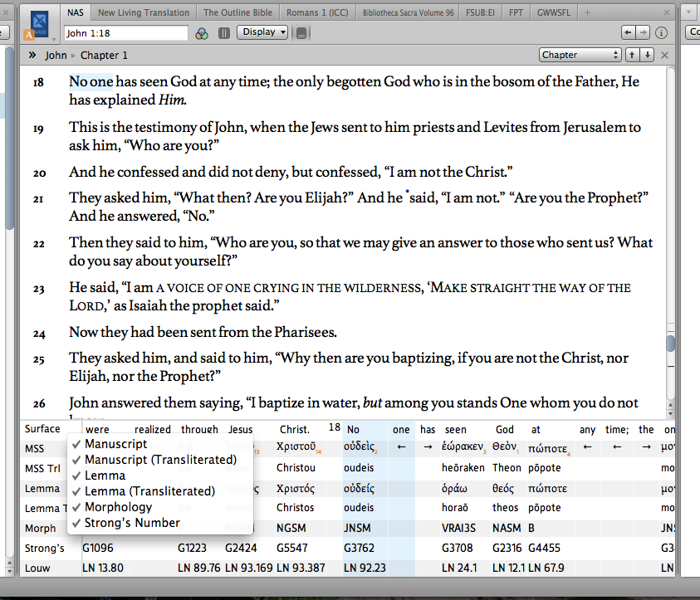The height and width of the screenshot is (600, 700).
Task: Switch to the GWWSFL tab
Action: (554, 12)
